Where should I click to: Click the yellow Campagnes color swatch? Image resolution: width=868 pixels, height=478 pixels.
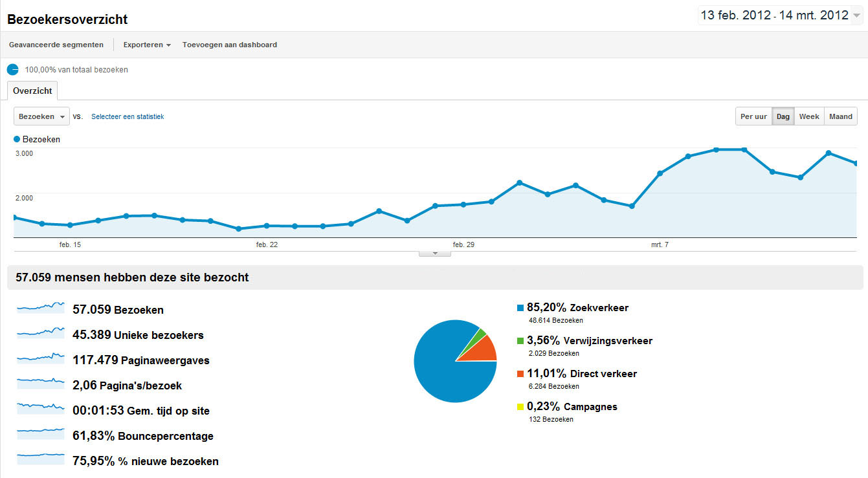[520, 407]
